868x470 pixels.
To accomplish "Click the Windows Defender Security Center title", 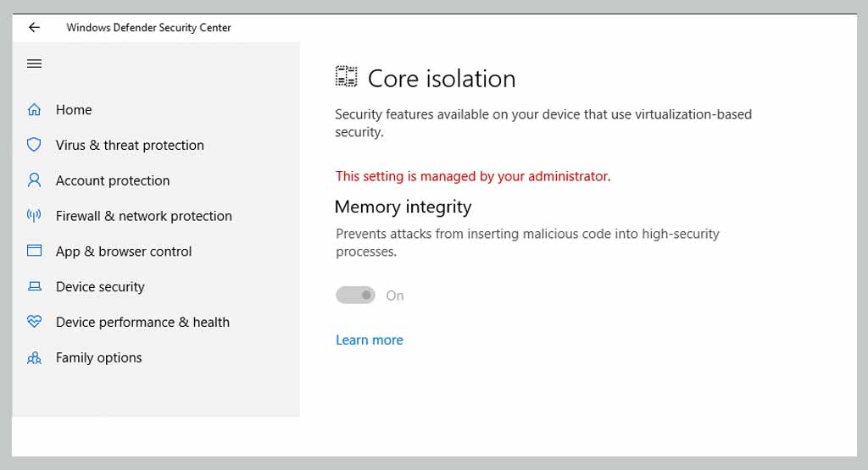I will click(148, 27).
